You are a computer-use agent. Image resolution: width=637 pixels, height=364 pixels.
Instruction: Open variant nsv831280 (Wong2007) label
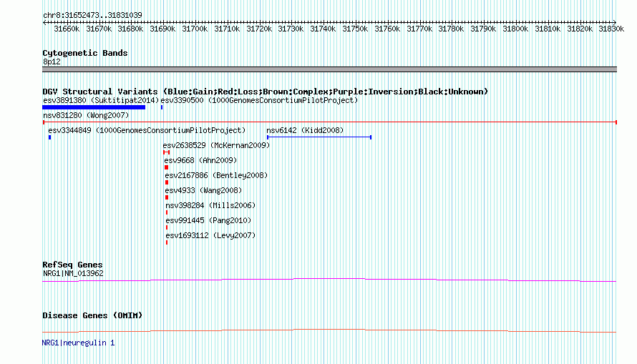(x=86, y=116)
